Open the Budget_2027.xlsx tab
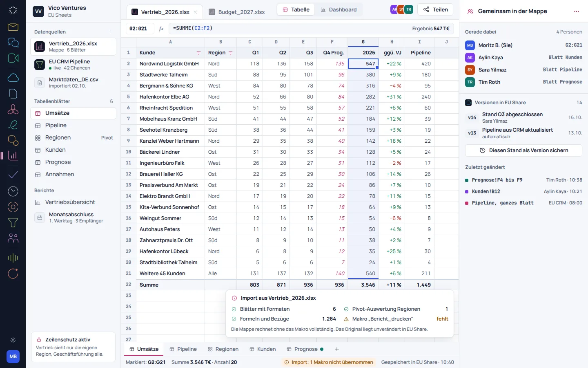The width and height of the screenshot is (588, 368). tap(237, 12)
